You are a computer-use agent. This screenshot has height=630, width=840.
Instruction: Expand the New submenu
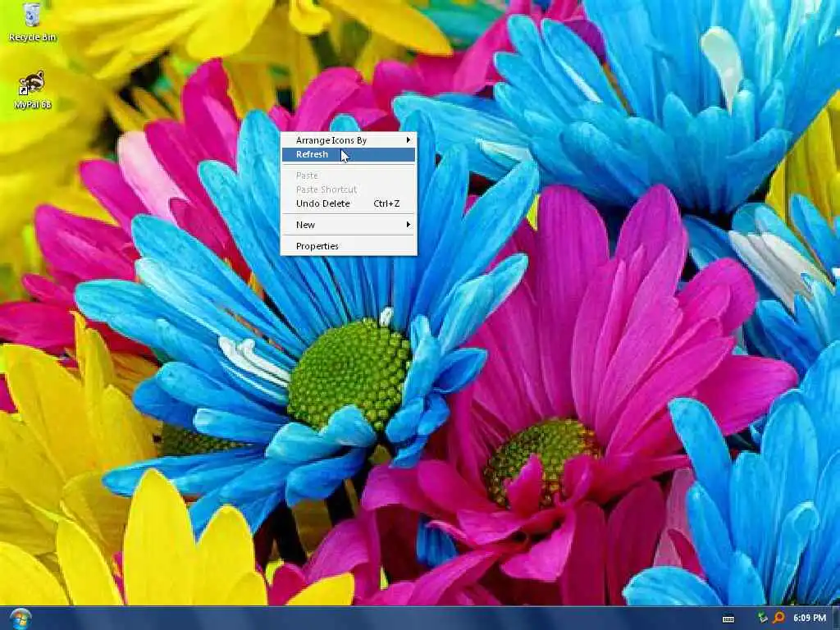[348, 225]
